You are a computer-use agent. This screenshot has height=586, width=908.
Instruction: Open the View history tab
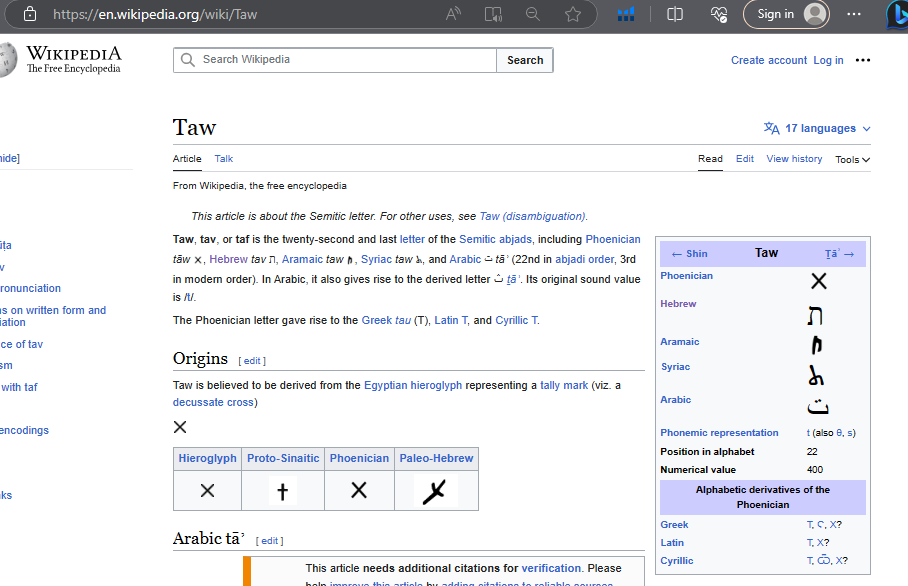pos(794,159)
